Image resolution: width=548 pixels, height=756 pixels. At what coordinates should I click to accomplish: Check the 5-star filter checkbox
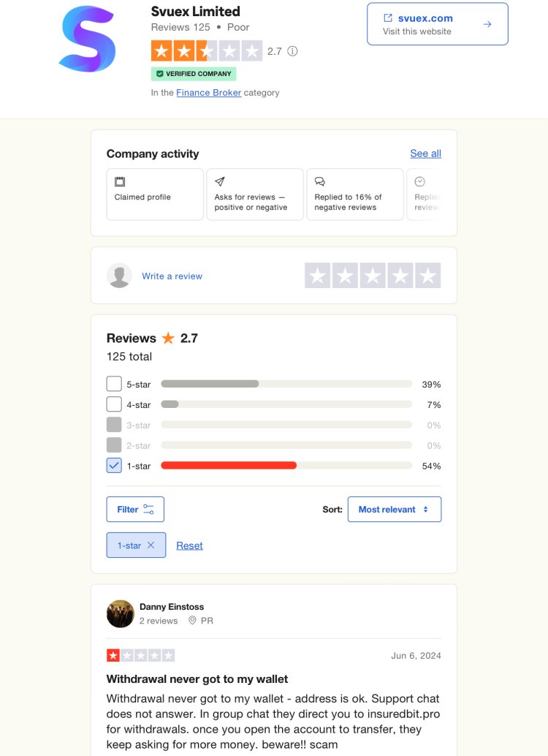coord(114,384)
